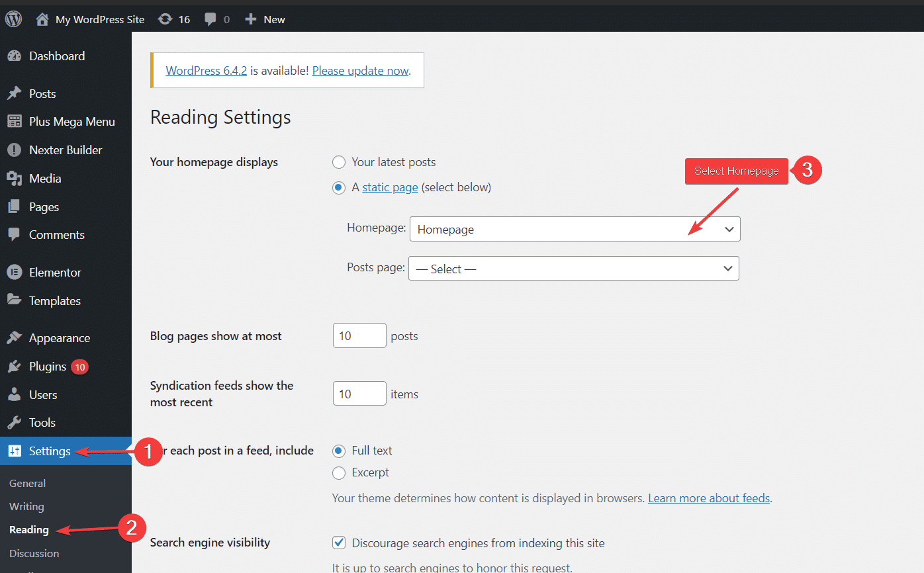Check updates via the toolbar refresh icon
This screenshot has width=924, height=573.
(x=165, y=19)
